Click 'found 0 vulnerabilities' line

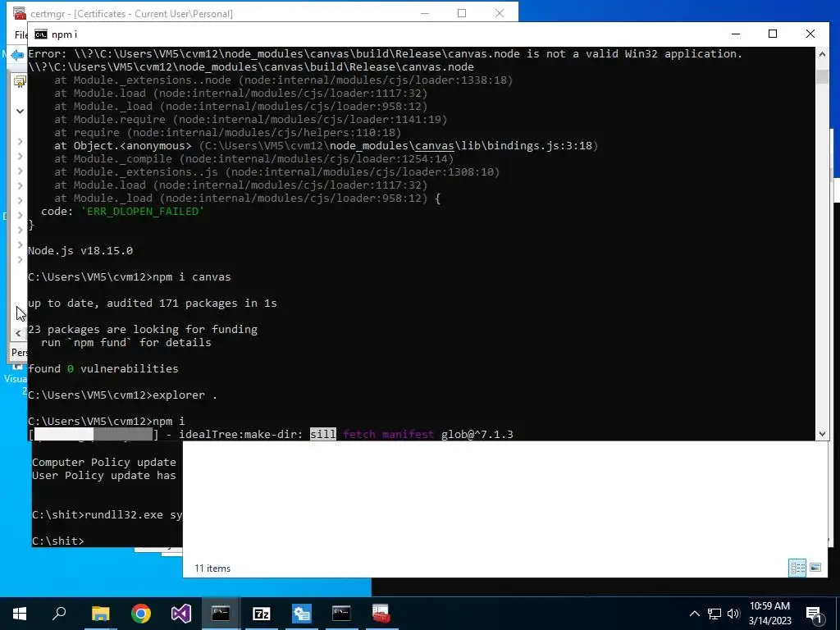tap(103, 368)
